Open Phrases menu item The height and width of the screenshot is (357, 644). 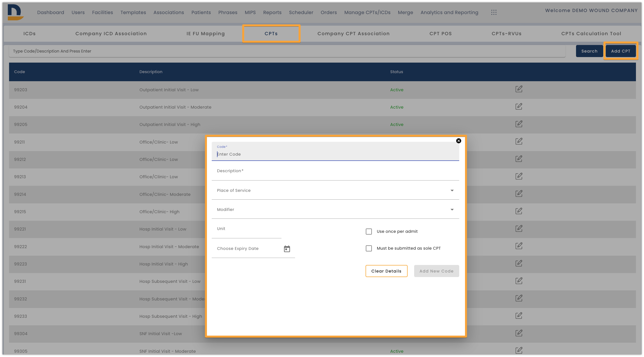(228, 12)
